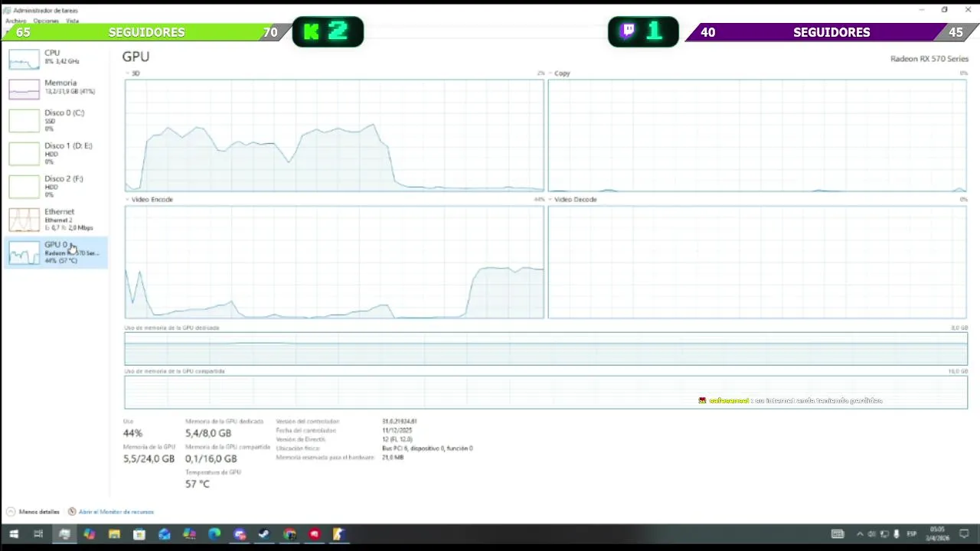Open the 3D engine graph dropdown
Viewport: 980px width, 551px height.
tap(128, 73)
